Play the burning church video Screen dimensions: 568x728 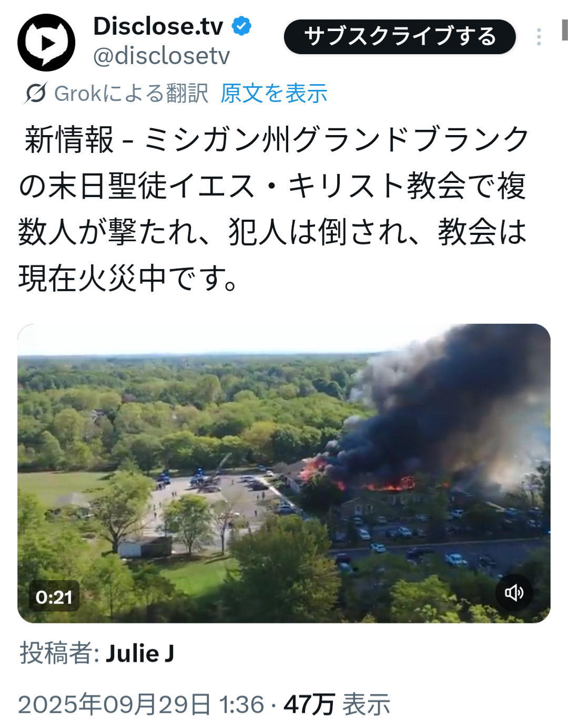click(284, 473)
